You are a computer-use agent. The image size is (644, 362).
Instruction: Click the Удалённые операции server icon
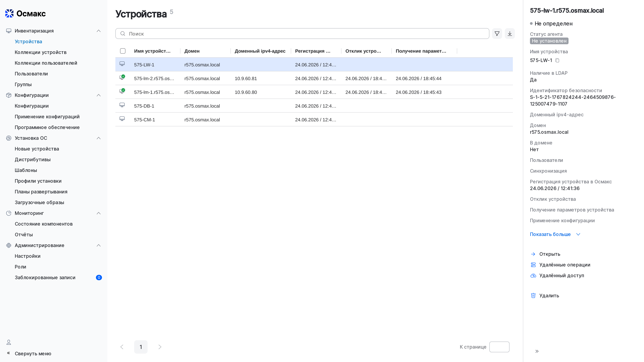click(533, 265)
